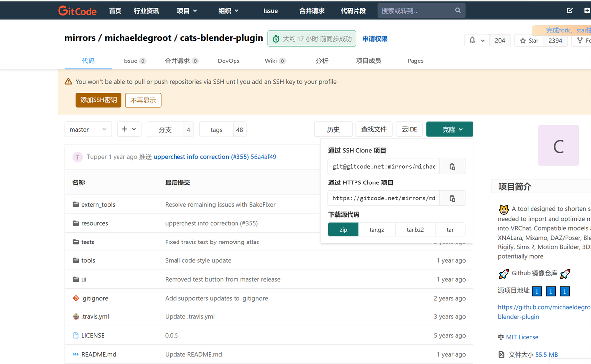Click the tests folder icon
The width and height of the screenshot is (591, 364).
pyautogui.click(x=76, y=242)
